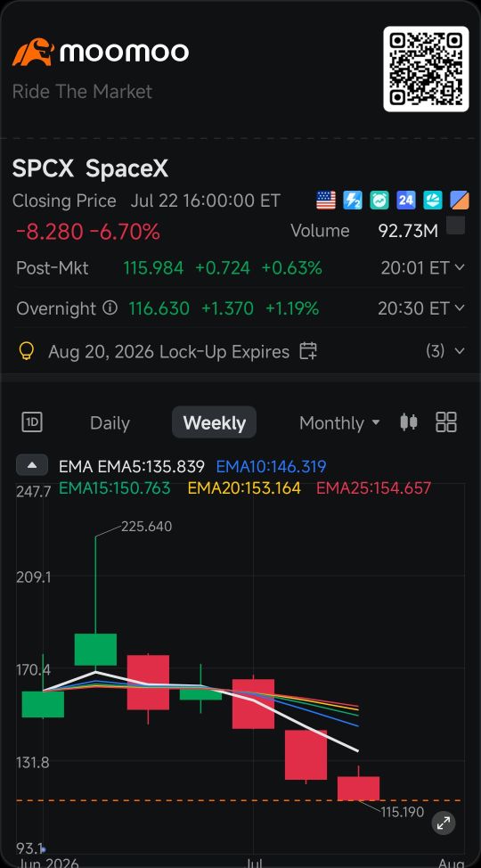The height and width of the screenshot is (868, 481).
Task: Tap the EMA20:153.164 label
Action: 244,488
